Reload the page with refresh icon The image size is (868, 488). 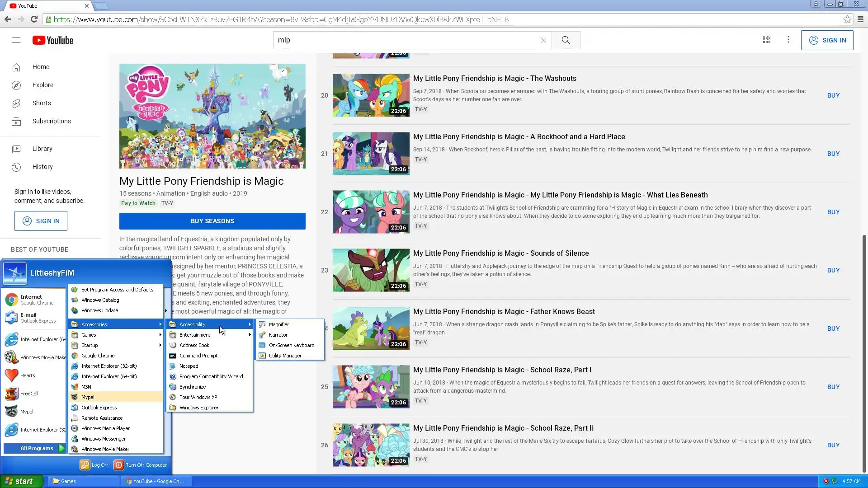(x=34, y=19)
